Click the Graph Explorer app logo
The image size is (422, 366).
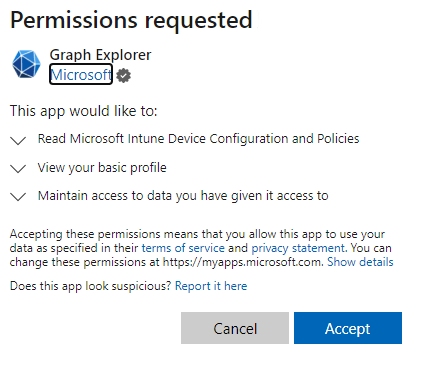[x=26, y=64]
